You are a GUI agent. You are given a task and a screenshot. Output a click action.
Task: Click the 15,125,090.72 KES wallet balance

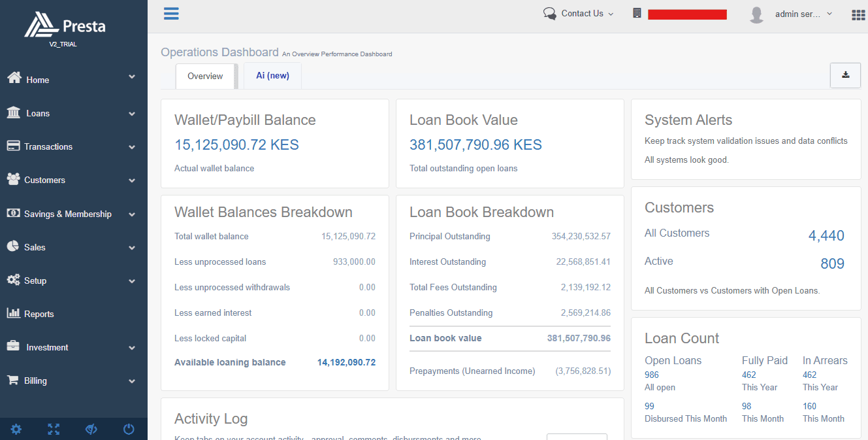236,144
